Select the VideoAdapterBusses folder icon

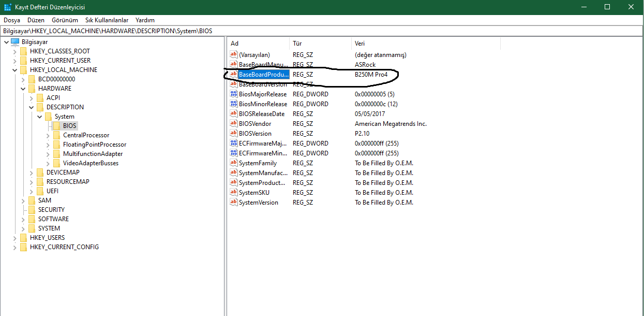tap(57, 163)
